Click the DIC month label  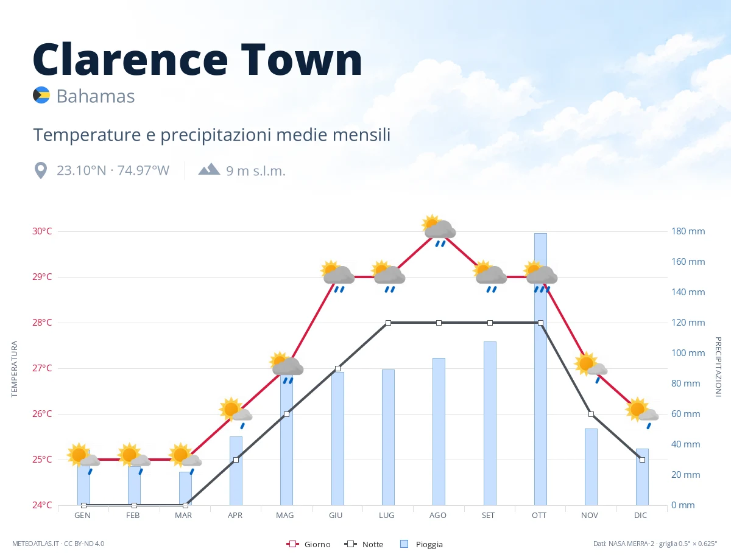pos(640,516)
